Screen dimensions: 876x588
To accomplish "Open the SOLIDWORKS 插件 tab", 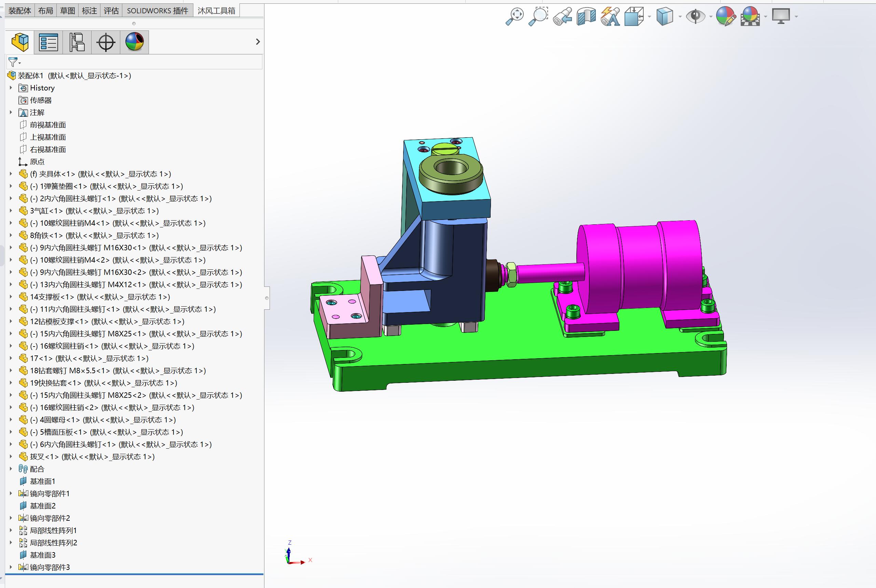I will click(158, 11).
